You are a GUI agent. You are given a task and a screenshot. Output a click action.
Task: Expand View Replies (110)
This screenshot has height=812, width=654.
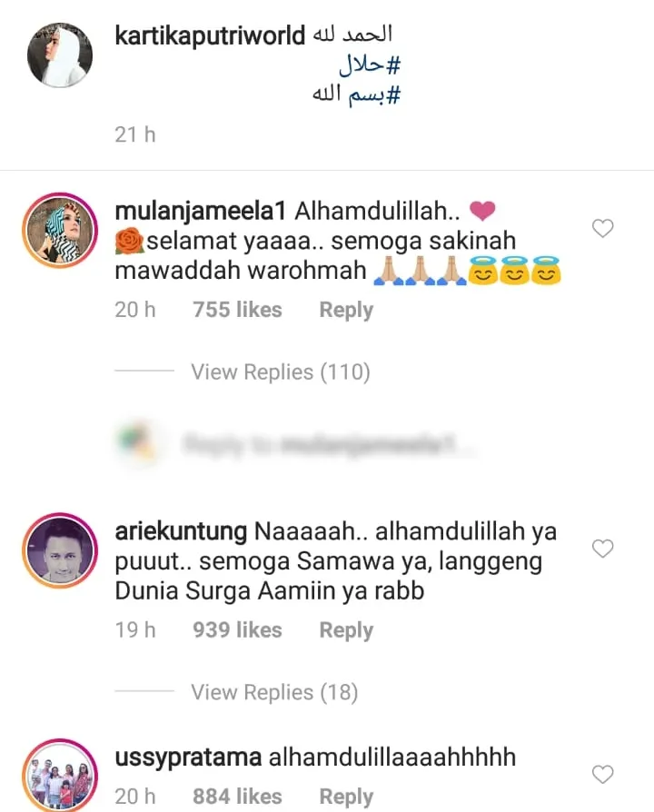(280, 371)
